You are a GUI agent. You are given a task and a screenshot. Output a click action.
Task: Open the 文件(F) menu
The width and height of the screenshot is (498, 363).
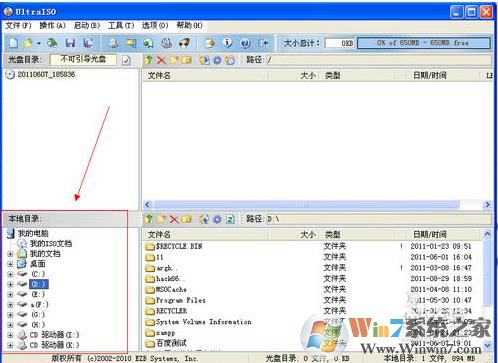coord(18,25)
